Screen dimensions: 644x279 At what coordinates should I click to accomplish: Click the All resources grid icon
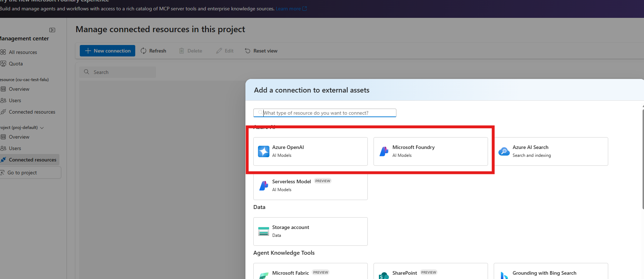coord(3,52)
